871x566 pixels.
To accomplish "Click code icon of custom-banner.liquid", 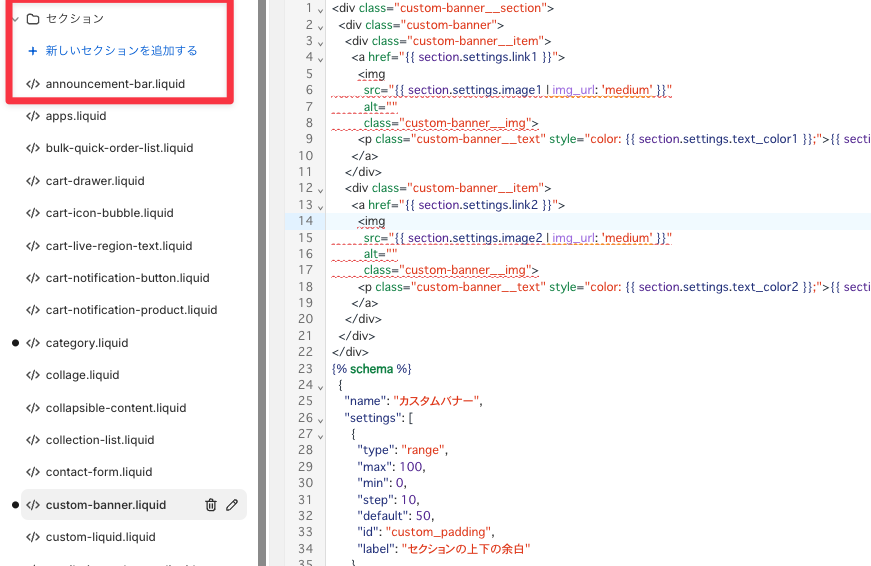I will [x=33, y=505].
